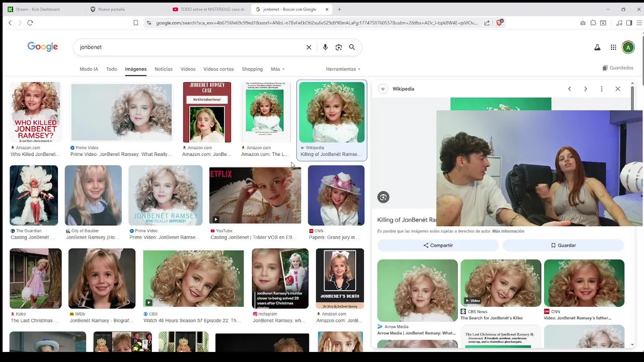
Task: Open the IMDb JonBenét Ramsey thumbnail
Action: click(102, 279)
